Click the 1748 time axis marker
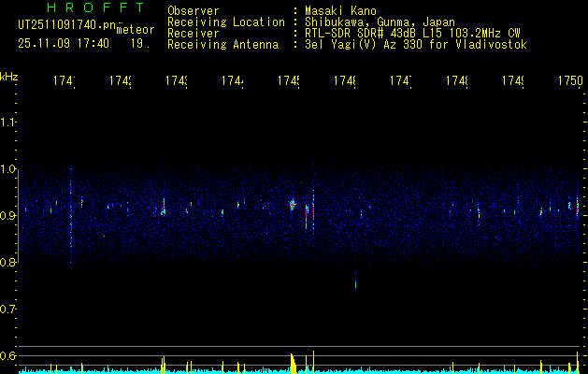The height and width of the screenshot is (374, 588). click(x=457, y=81)
